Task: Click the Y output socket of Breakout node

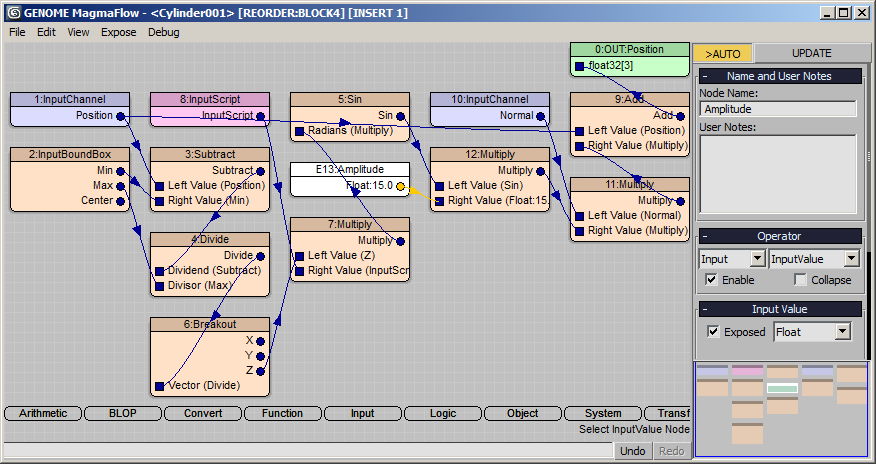Action: [260, 356]
